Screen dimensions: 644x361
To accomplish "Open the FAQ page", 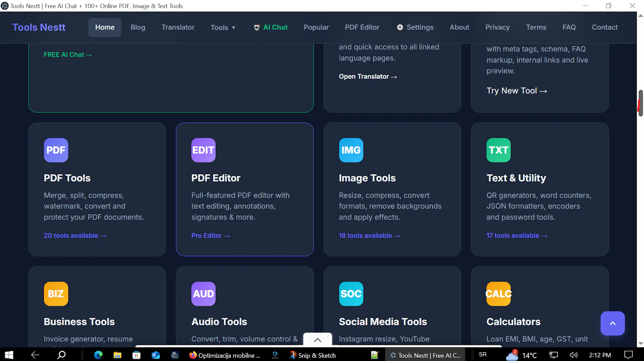I will click(x=569, y=27).
